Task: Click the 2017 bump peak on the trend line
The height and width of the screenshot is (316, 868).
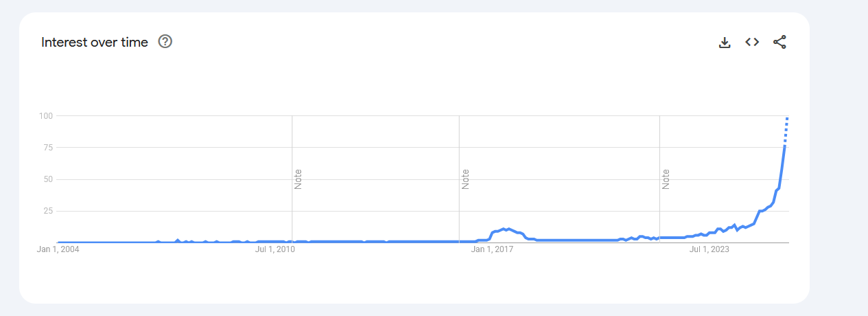Action: 506,229
